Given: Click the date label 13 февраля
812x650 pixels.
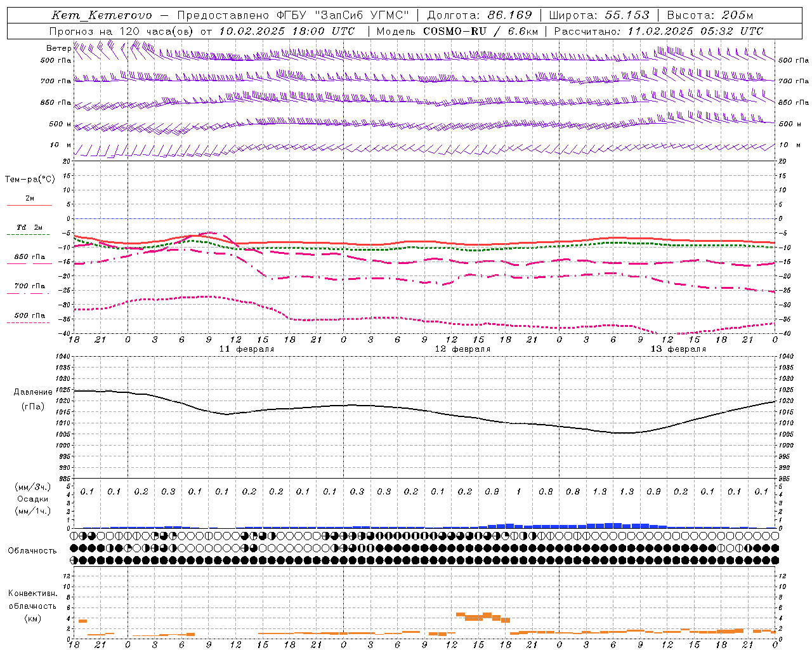Looking at the screenshot, I should coord(678,349).
